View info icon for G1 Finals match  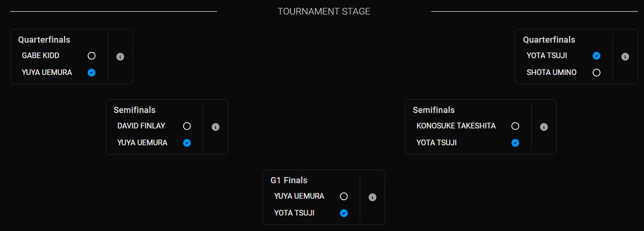click(373, 197)
